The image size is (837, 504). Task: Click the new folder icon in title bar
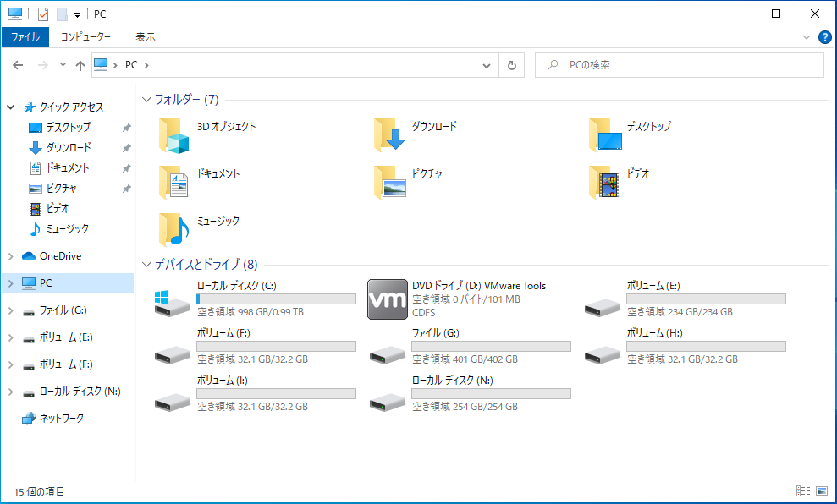click(62, 14)
